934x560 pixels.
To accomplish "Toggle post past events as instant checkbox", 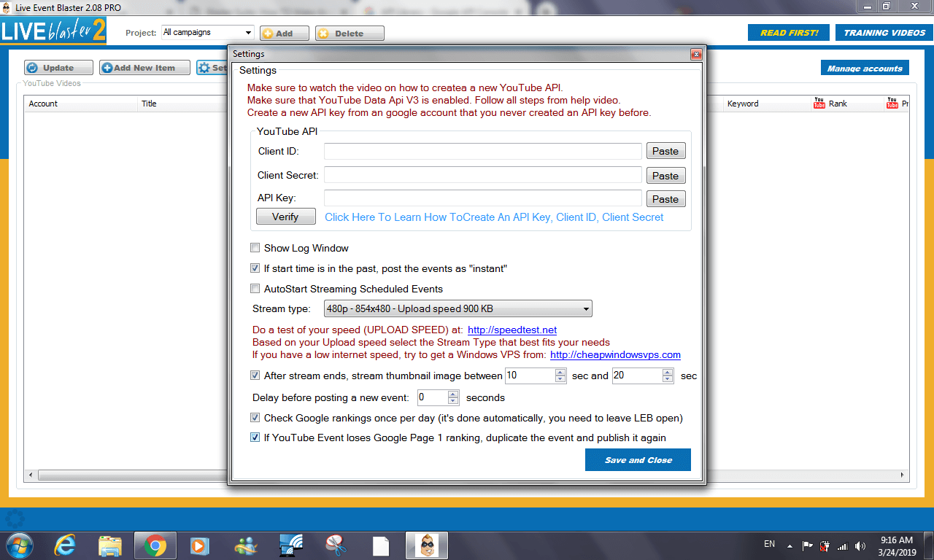I will click(x=255, y=268).
